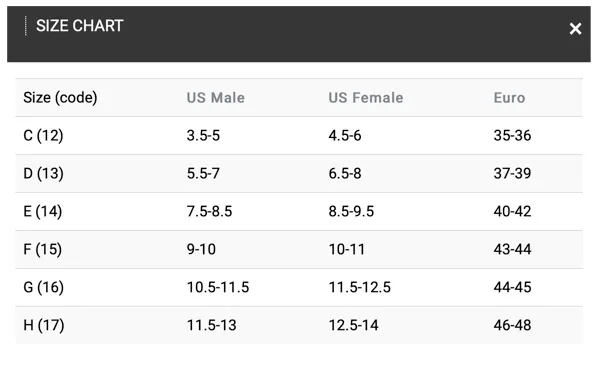Select the D (13) size row label
599x380 pixels.
(43, 173)
